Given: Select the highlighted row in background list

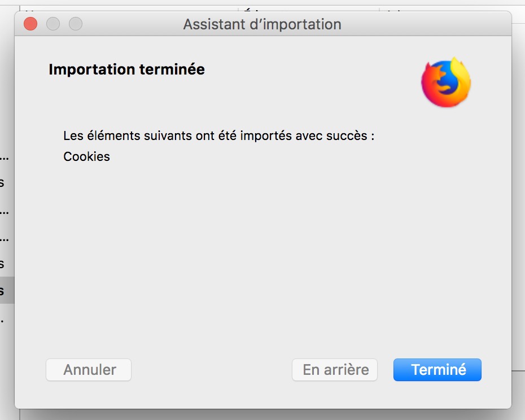Looking at the screenshot, I should 7,291.
